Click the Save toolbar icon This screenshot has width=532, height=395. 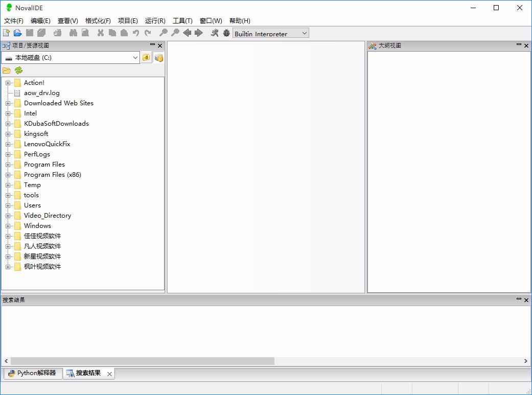[30, 33]
